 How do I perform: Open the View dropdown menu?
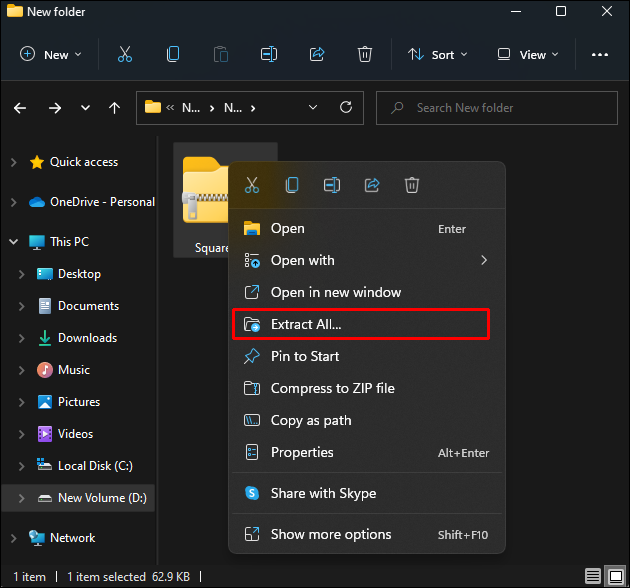point(529,55)
